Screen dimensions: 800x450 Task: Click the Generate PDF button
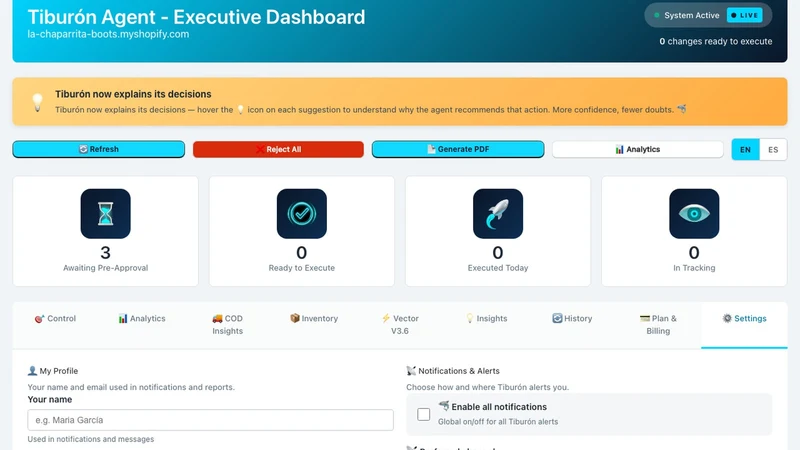(x=458, y=149)
